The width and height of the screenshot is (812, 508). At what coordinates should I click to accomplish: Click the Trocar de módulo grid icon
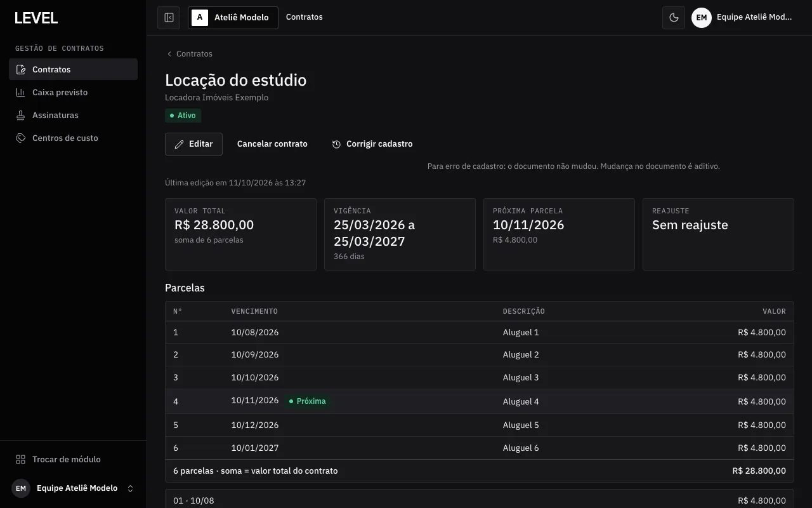21,460
